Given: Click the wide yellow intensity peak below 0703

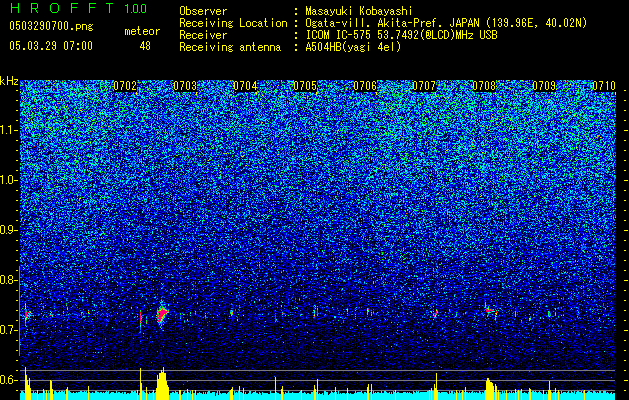Looking at the screenshot, I should click(x=162, y=384).
